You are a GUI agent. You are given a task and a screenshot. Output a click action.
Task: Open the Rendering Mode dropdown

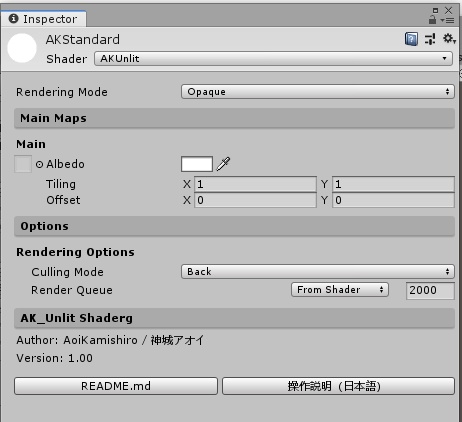[x=318, y=92]
